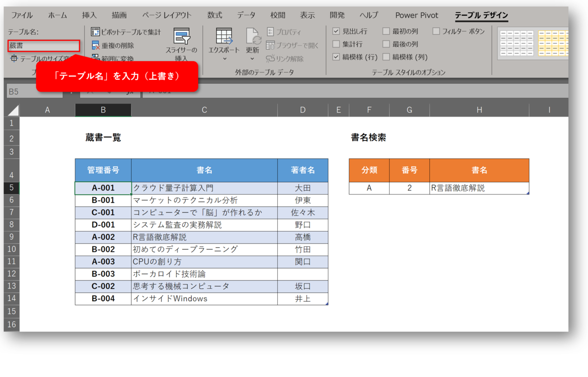Viewport: 588px width, 377px height.
Task: Enable the フィルター ボタン checkbox
Action: coord(436,31)
